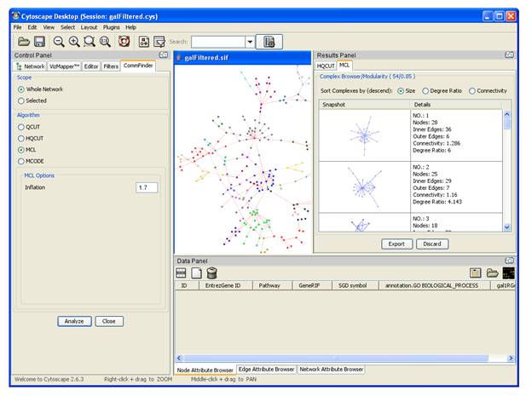The image size is (532, 396).
Task: Open the Edge Attribute Browser tab
Action: [266, 370]
